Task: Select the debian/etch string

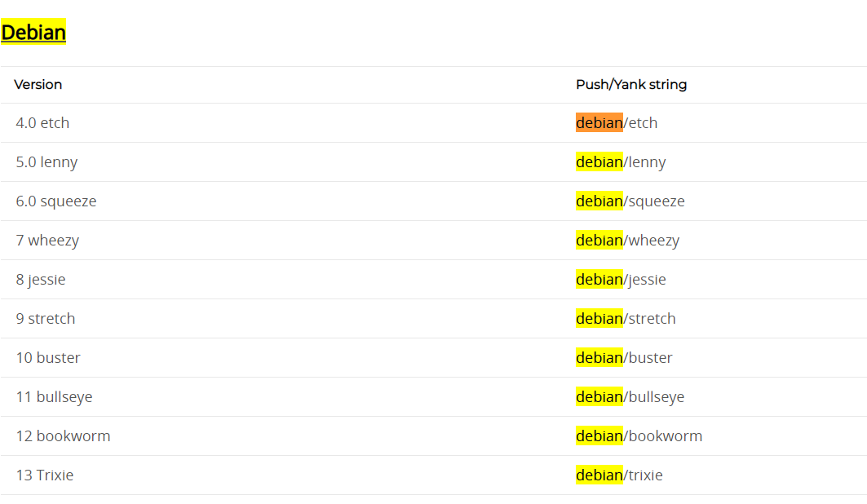Action: 617,122
